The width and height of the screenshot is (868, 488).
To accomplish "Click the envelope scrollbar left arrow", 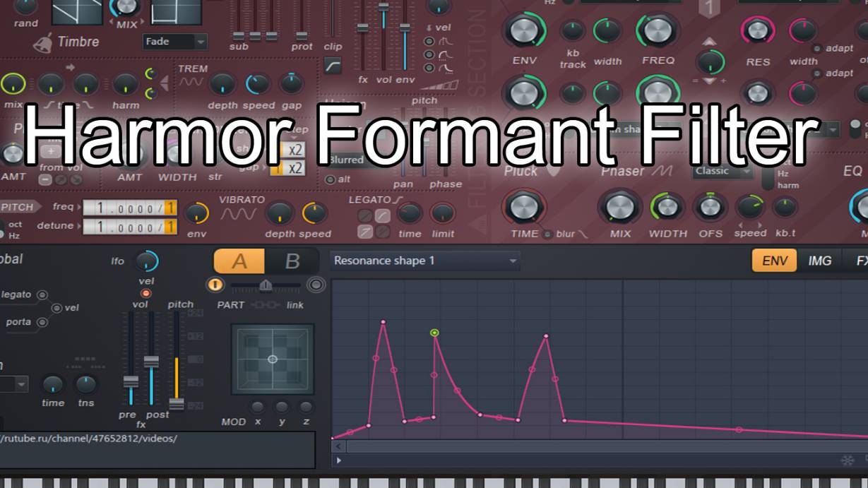I will (338, 446).
